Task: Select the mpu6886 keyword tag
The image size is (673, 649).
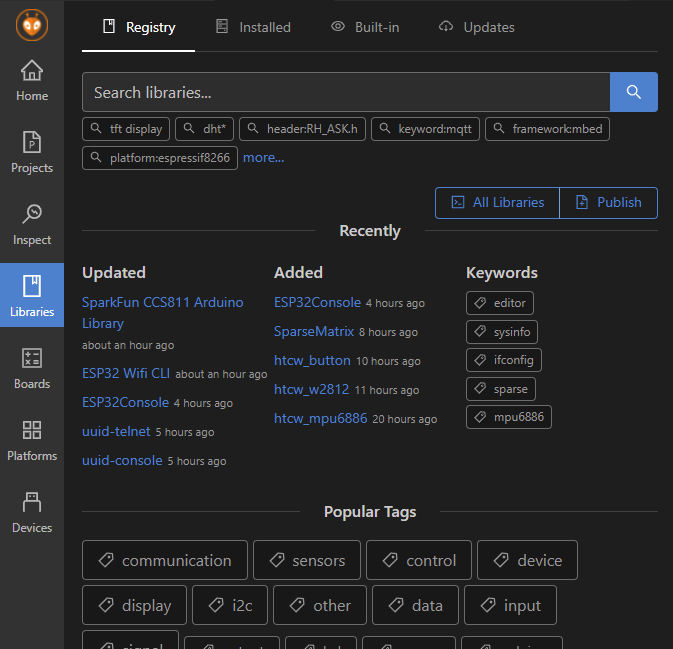Action: 509,417
